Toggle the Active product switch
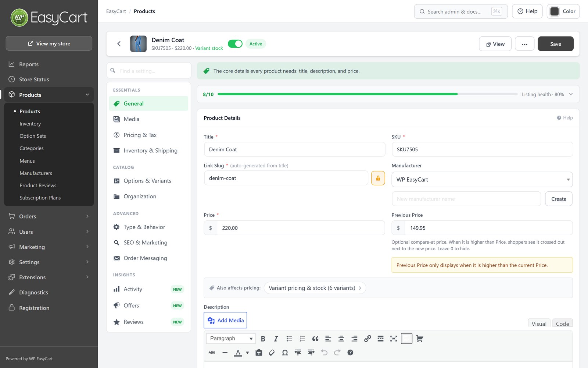The height and width of the screenshot is (368, 588). [x=235, y=44]
